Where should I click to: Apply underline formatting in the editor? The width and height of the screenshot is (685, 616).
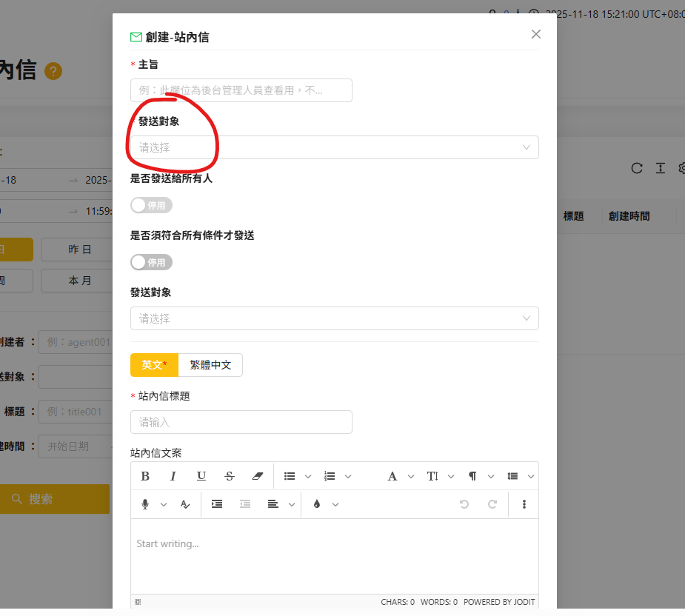click(x=201, y=476)
